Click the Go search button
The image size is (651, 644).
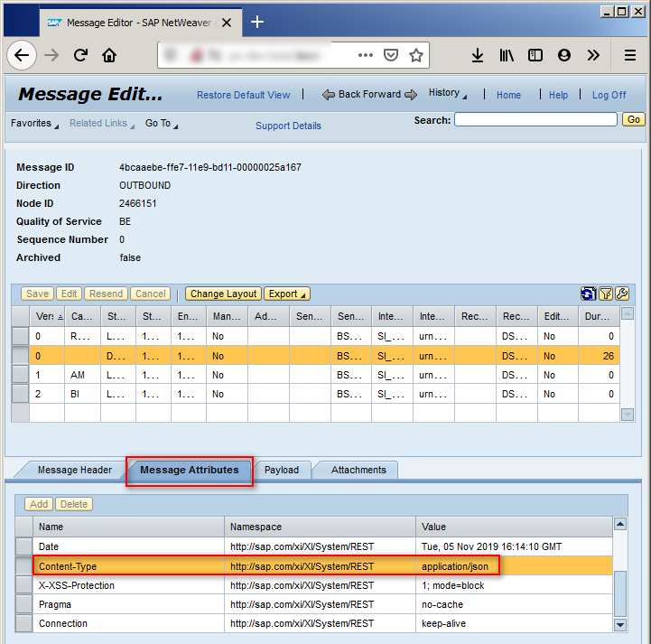pyautogui.click(x=634, y=119)
